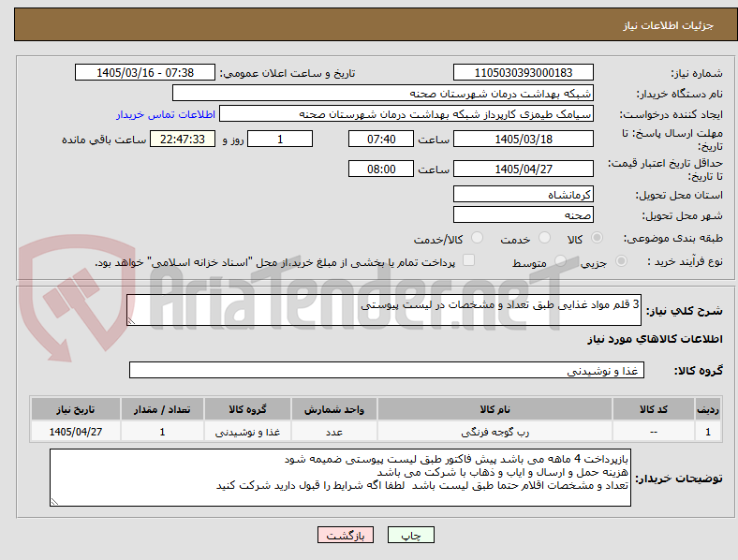The height and width of the screenshot is (560, 738).
Task: Click the response deadline time 07:40
Action: [381, 139]
